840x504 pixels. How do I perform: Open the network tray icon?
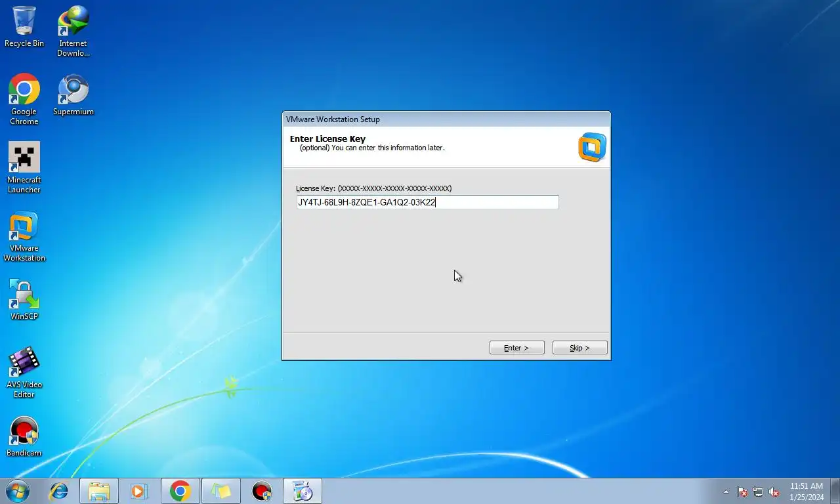[x=758, y=492]
